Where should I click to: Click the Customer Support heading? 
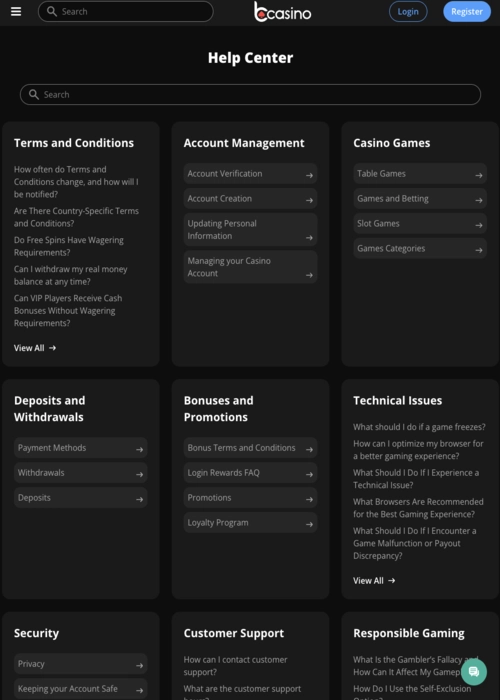coord(234,633)
